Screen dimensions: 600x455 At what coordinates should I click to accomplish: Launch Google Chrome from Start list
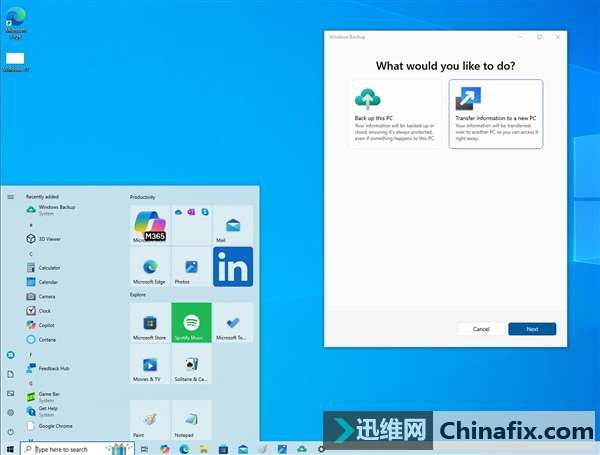(x=49, y=426)
